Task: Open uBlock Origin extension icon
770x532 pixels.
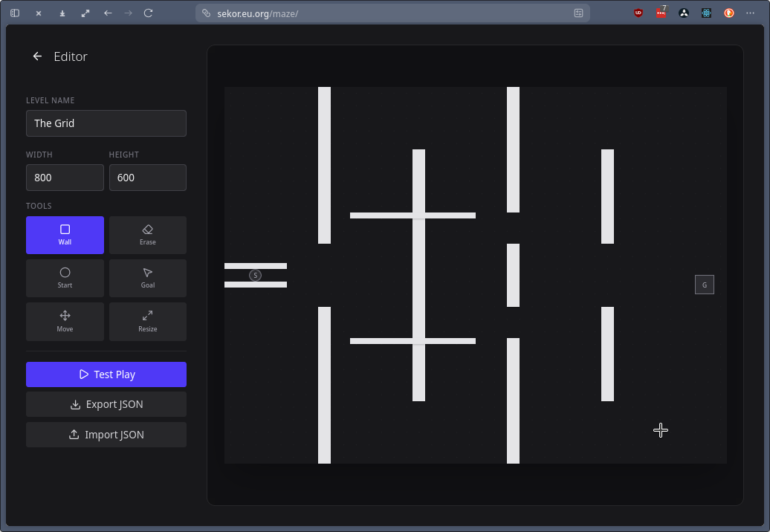Action: [x=638, y=13]
